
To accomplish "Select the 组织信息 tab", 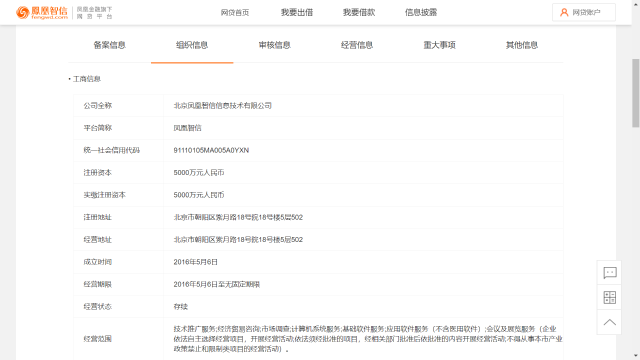I will 192,45.
